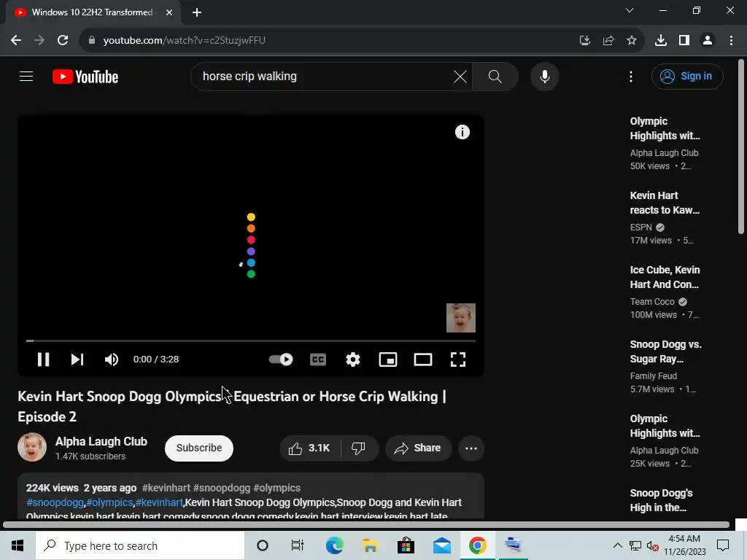The image size is (747, 560).
Task: Pause the video
Action: [x=43, y=359]
